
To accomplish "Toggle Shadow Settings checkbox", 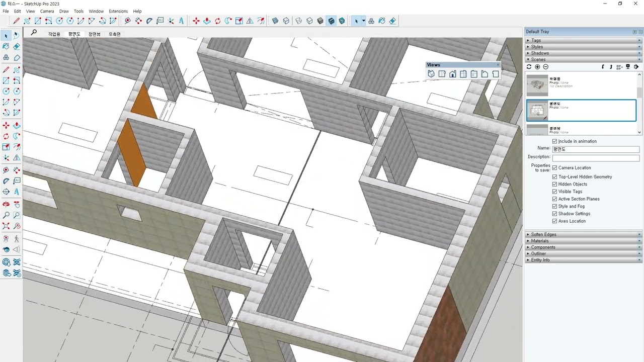I will (x=555, y=214).
